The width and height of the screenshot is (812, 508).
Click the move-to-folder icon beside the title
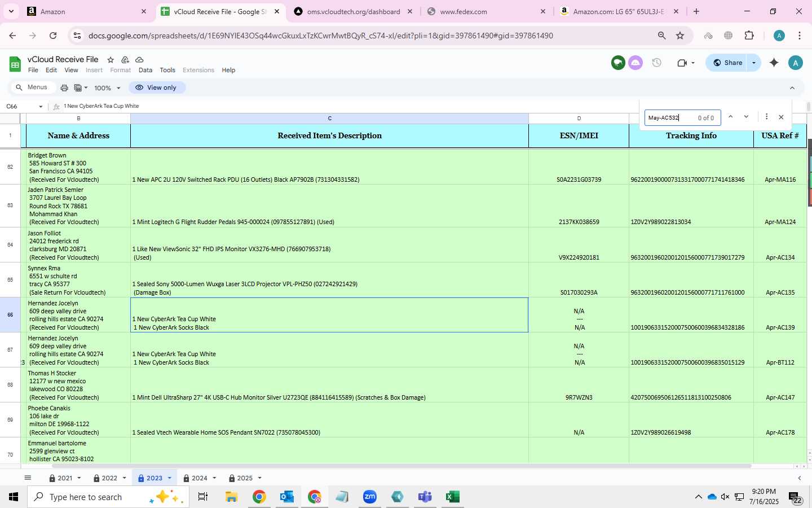pyautogui.click(x=125, y=60)
